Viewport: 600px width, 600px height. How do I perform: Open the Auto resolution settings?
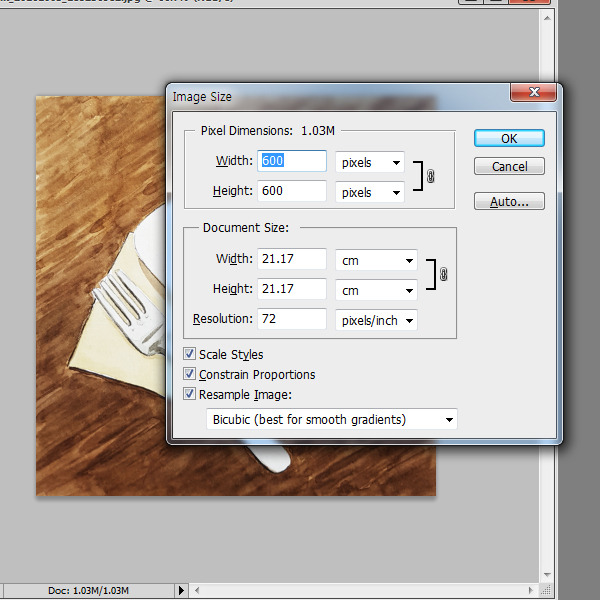click(x=509, y=201)
